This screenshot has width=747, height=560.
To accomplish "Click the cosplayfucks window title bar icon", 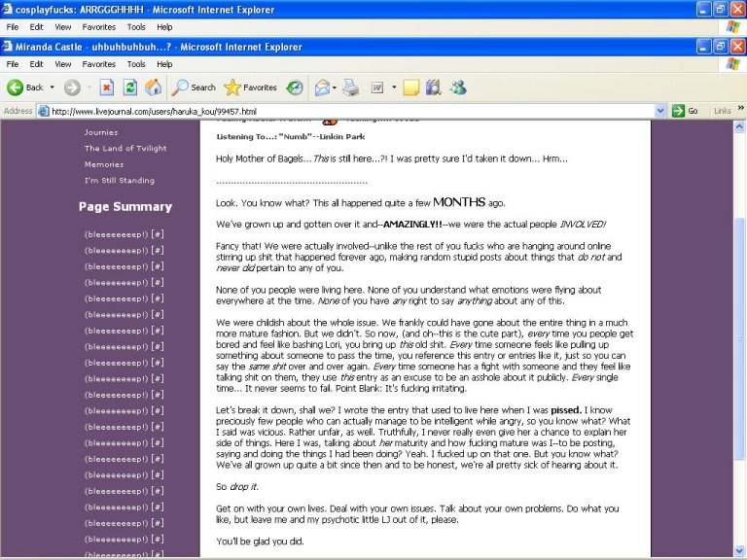I will click(x=7, y=9).
